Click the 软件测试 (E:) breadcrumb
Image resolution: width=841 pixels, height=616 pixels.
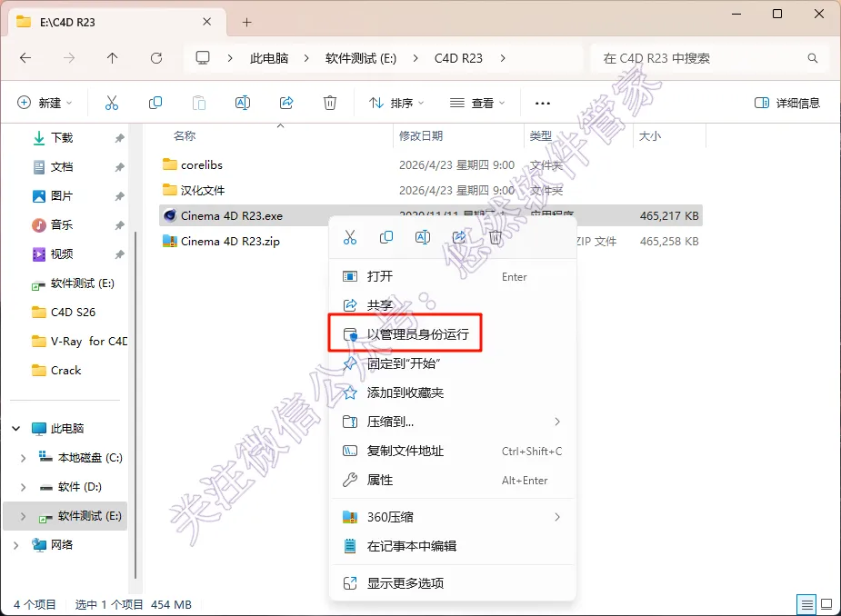pyautogui.click(x=361, y=58)
